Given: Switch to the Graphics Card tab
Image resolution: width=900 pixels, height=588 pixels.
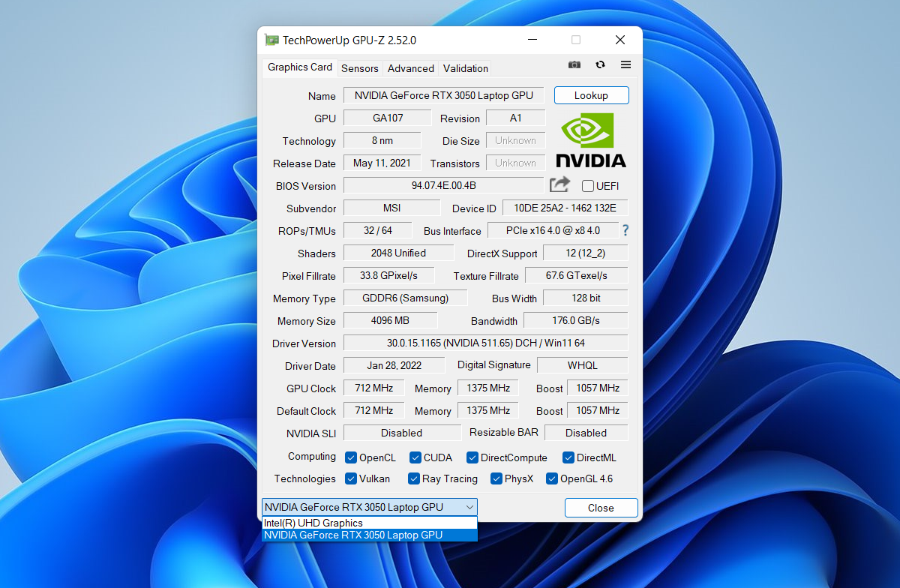Looking at the screenshot, I should pyautogui.click(x=300, y=67).
